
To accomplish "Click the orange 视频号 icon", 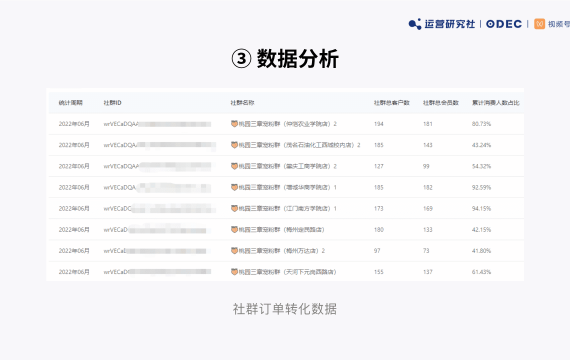I will pyautogui.click(x=539, y=24).
